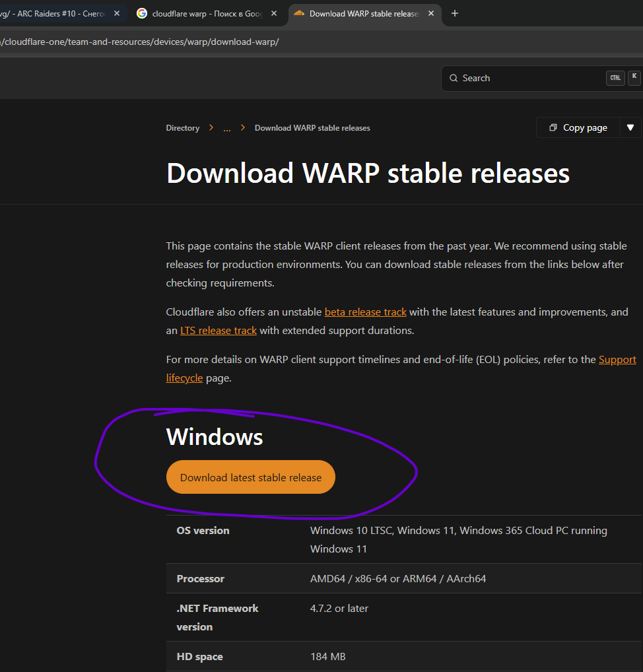Select the Download WARP stable releases tab
The width and height of the screenshot is (643, 672).
pyautogui.click(x=364, y=14)
